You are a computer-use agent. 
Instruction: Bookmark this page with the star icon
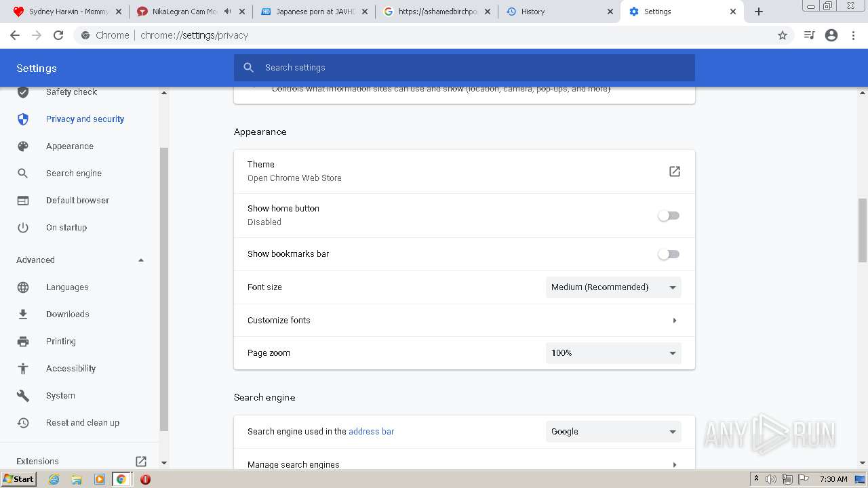783,35
